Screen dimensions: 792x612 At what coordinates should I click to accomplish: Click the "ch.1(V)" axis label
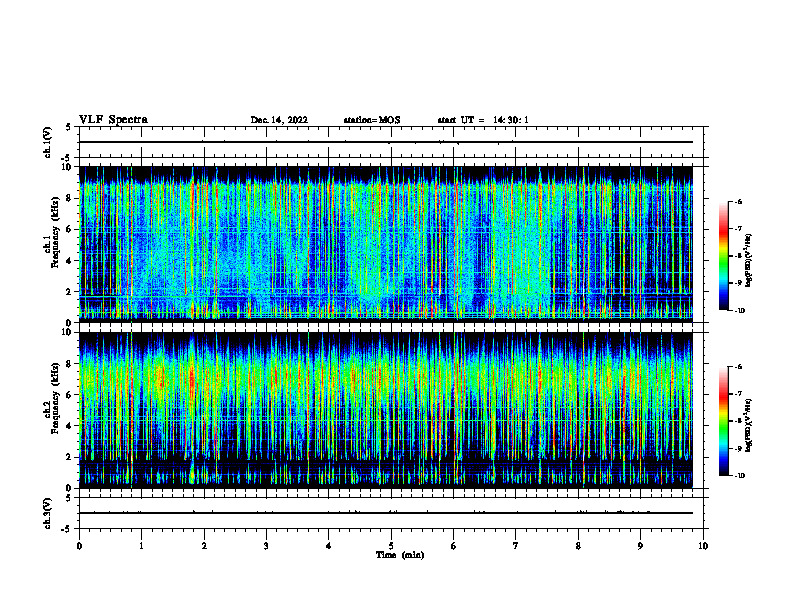48,142
